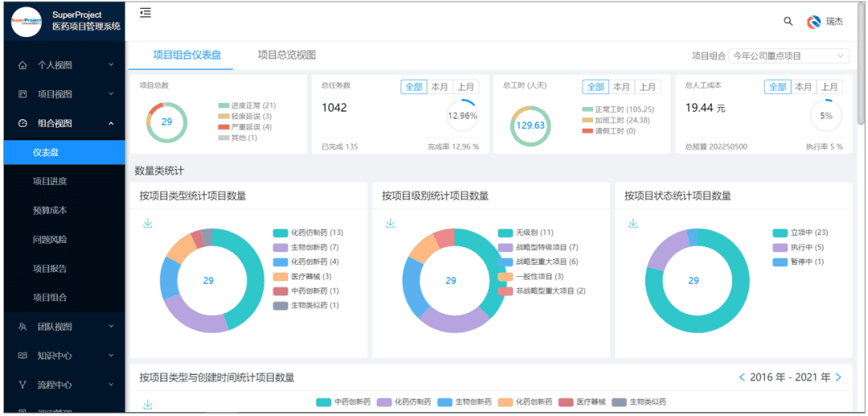Switch to the 项目组合仪表盘 tab
The height and width of the screenshot is (416, 868).
(187, 55)
